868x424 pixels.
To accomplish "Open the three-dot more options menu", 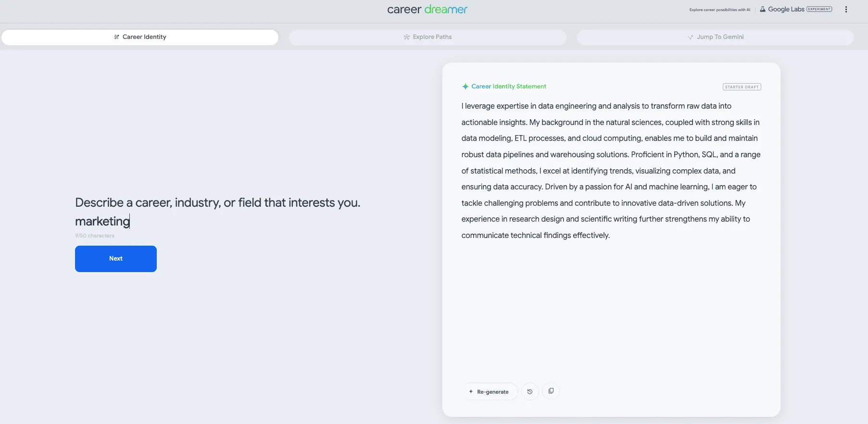I will click(x=846, y=9).
